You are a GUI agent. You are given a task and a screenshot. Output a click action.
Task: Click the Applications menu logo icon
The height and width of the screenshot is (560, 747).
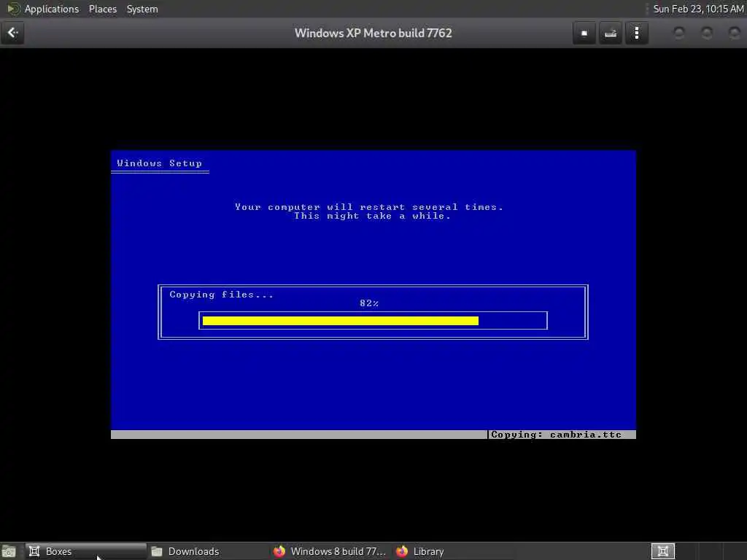pyautogui.click(x=13, y=9)
